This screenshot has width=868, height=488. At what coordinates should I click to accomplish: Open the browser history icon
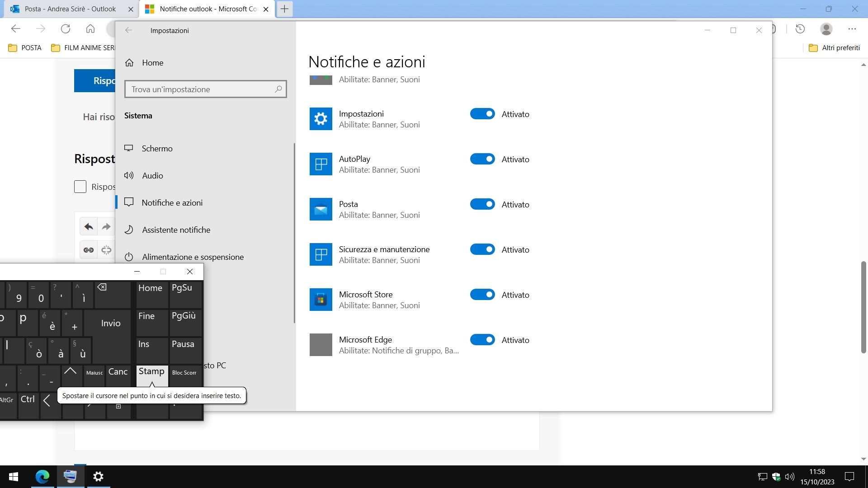tap(800, 29)
